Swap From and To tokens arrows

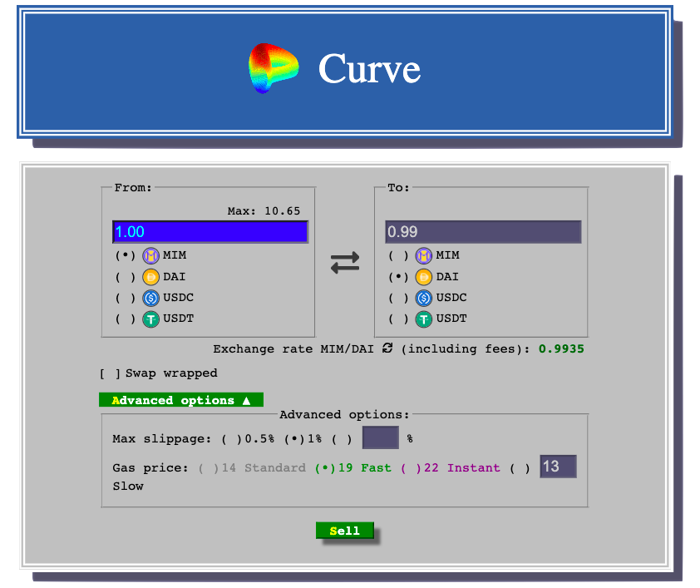click(x=345, y=263)
